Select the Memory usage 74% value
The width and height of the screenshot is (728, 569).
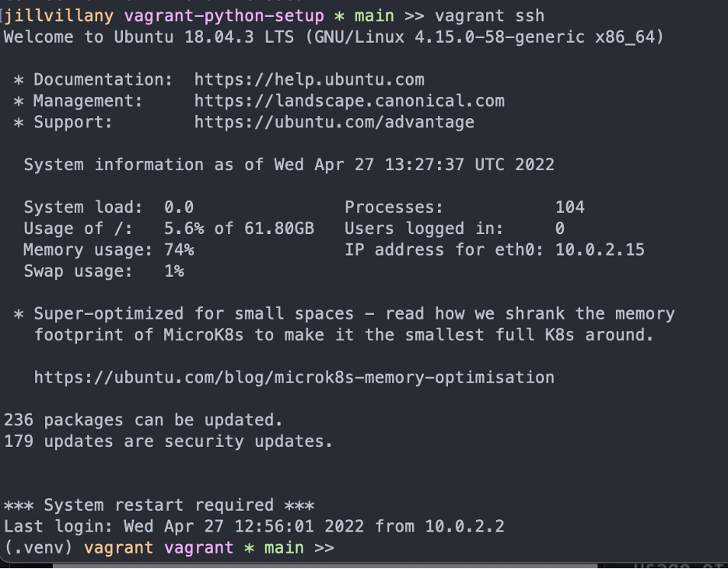coord(178,250)
